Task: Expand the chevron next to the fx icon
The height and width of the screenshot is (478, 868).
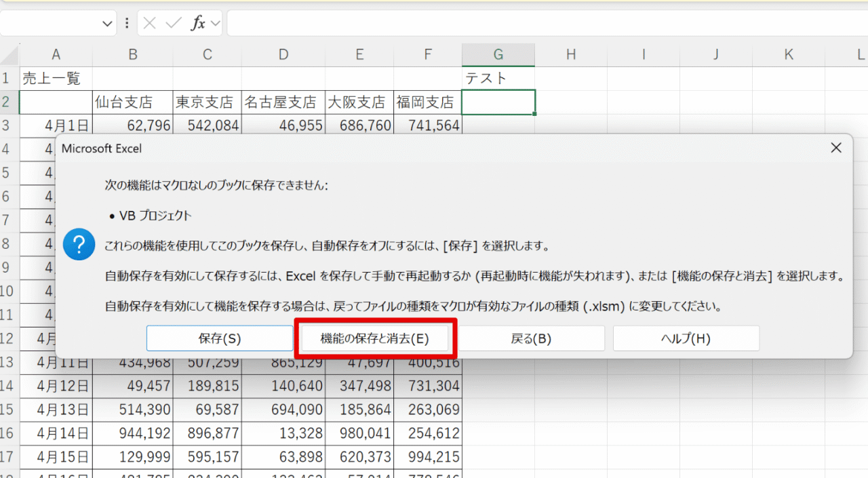Action: point(216,24)
